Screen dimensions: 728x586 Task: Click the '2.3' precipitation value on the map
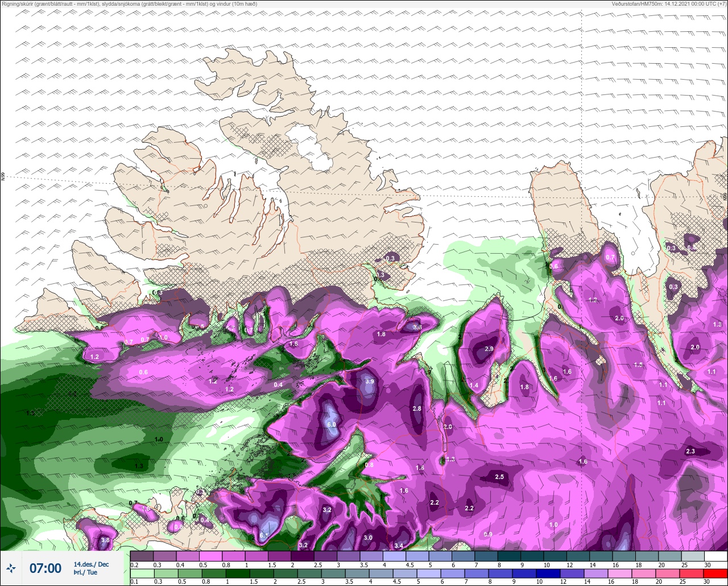point(690,451)
